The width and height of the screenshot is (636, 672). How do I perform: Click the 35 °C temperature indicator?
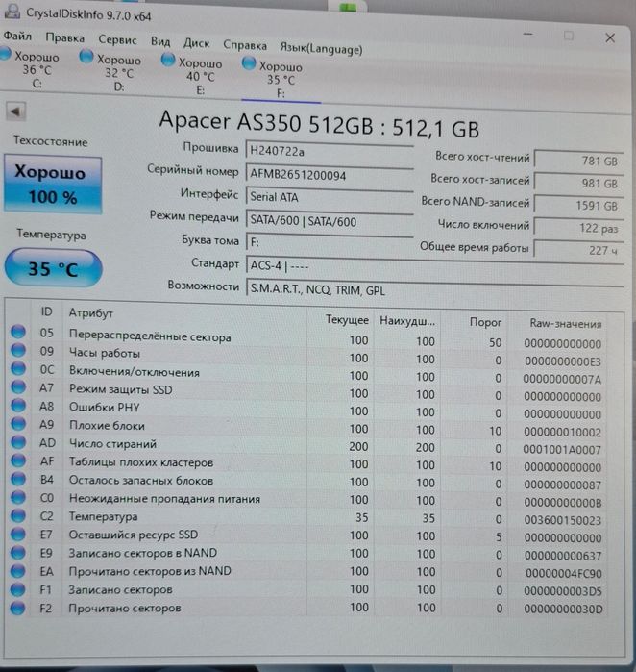pos(53,269)
